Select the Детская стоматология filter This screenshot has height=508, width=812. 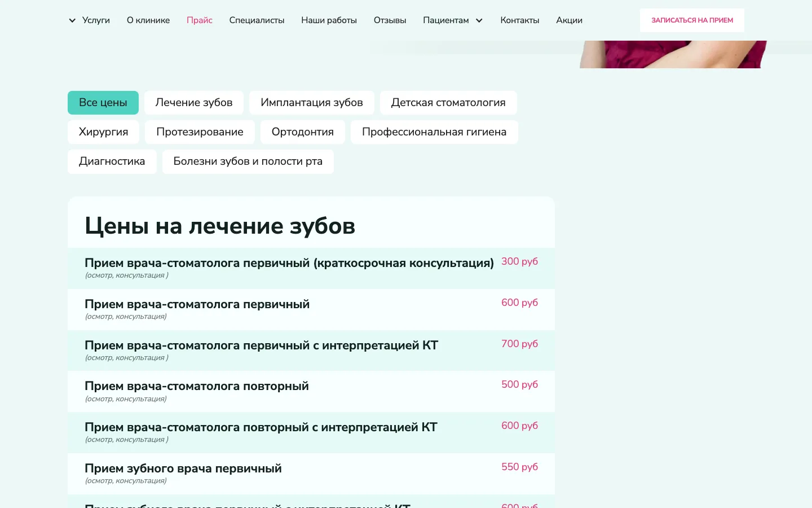point(448,103)
